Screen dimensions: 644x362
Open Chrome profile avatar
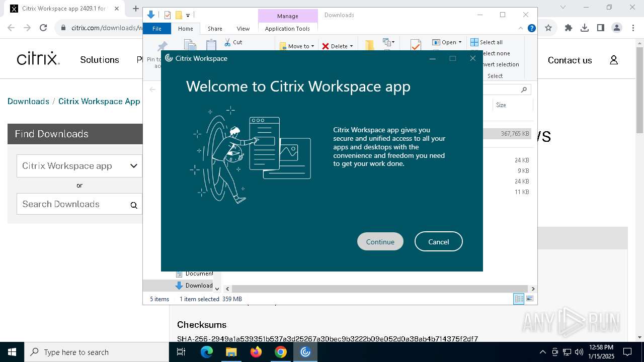point(616,28)
